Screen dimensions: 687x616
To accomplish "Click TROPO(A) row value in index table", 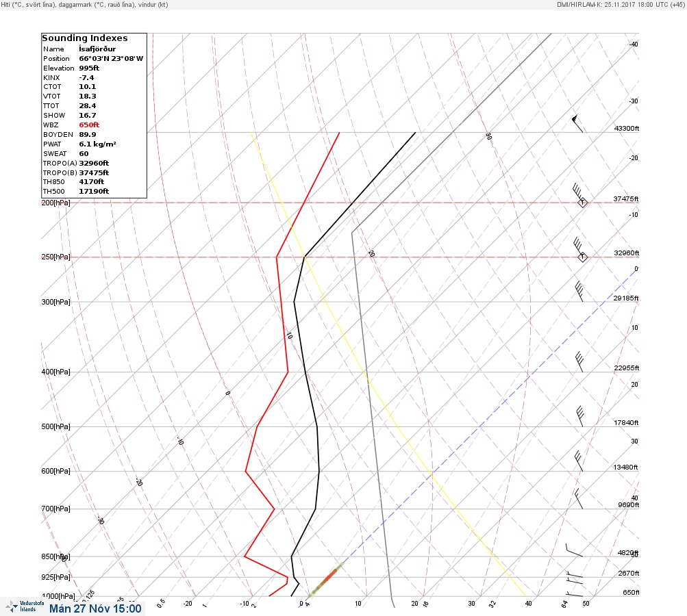I will pyautogui.click(x=94, y=164).
